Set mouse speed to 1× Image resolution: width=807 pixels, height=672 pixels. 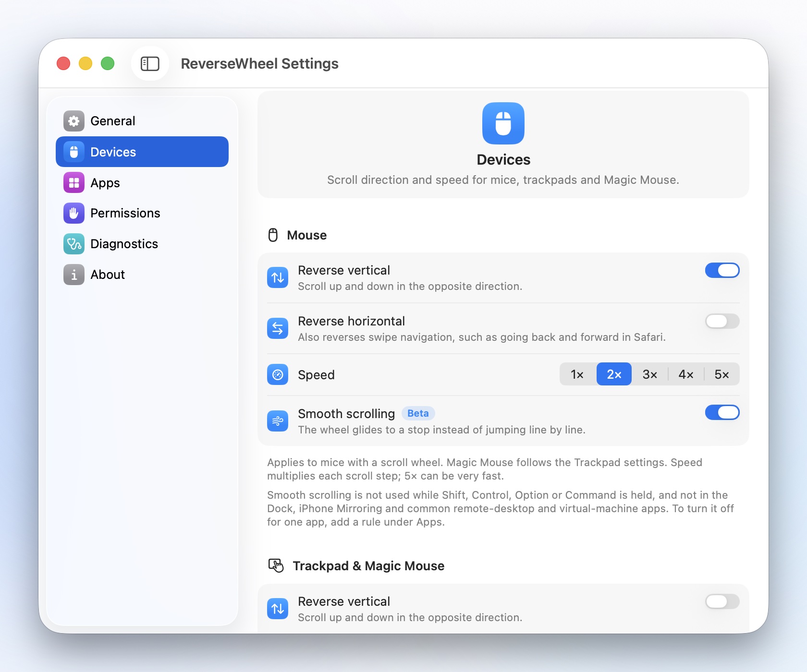pyautogui.click(x=578, y=374)
